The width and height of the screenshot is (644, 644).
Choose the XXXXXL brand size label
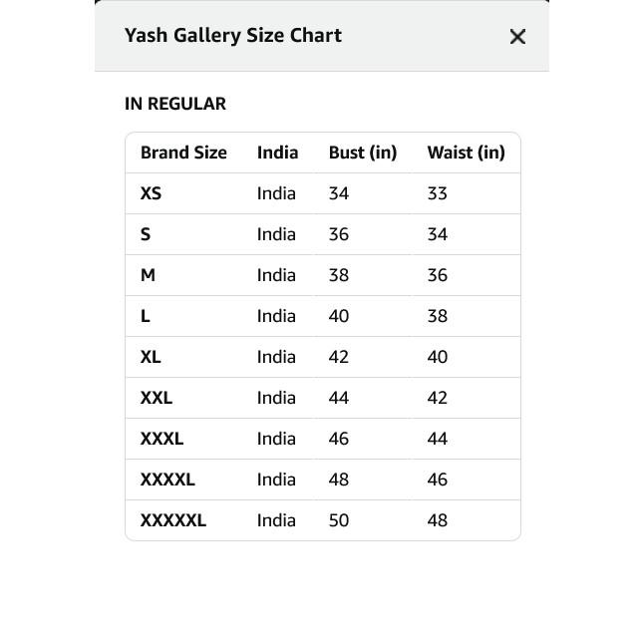[173, 520]
